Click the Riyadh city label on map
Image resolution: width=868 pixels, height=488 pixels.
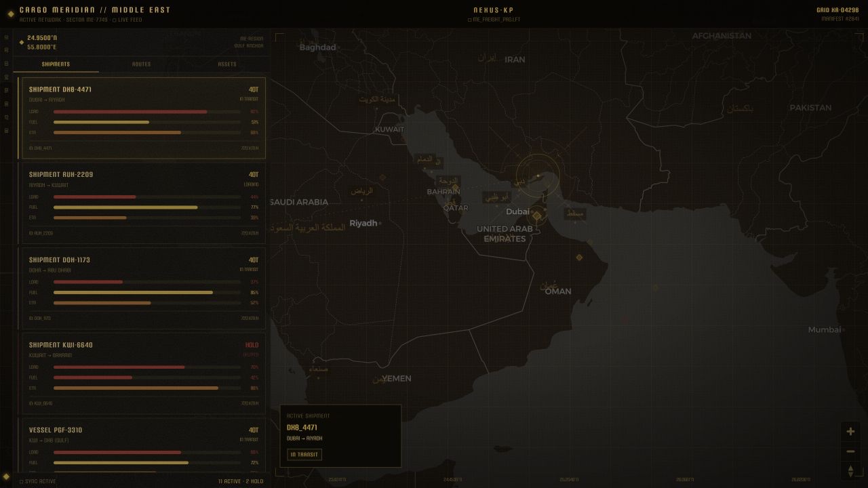point(363,223)
